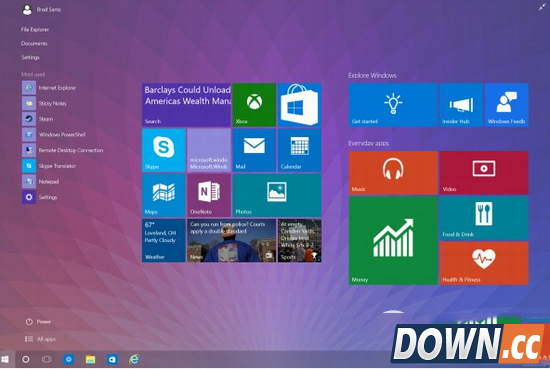Launch Steam from Most used list
The height and width of the screenshot is (369, 550).
(x=38, y=119)
